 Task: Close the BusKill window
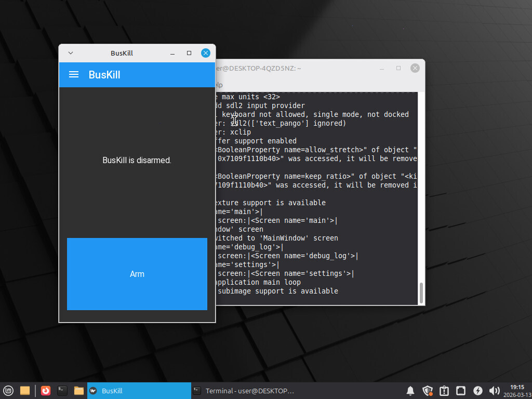(x=206, y=53)
